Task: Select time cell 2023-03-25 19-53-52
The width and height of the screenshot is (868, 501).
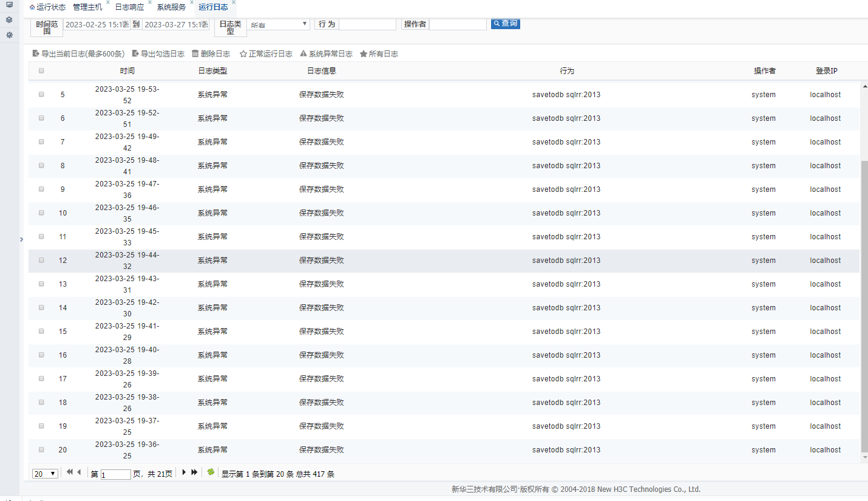Action: [127, 95]
